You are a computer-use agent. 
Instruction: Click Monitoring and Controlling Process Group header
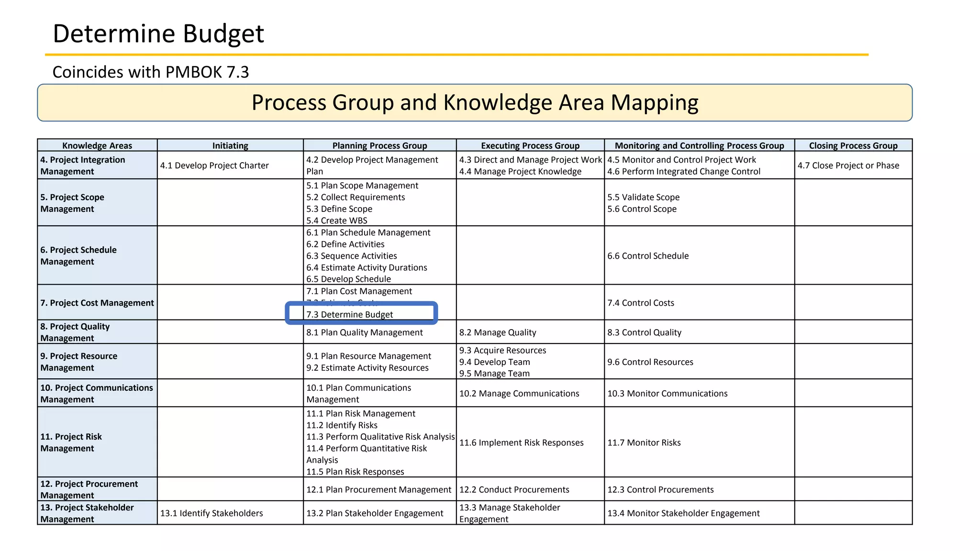pos(699,145)
